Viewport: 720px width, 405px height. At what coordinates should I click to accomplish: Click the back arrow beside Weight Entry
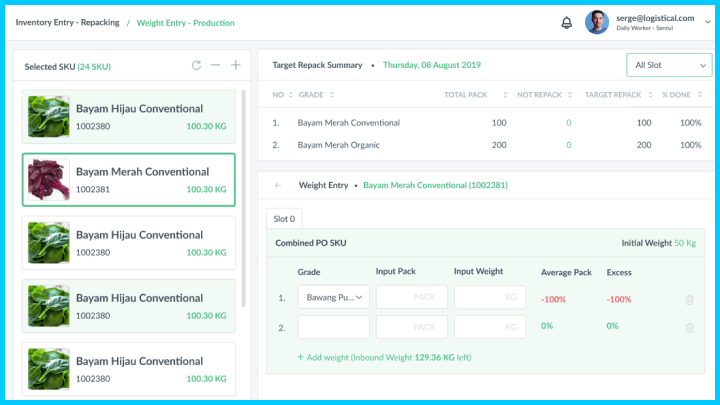pos(277,185)
